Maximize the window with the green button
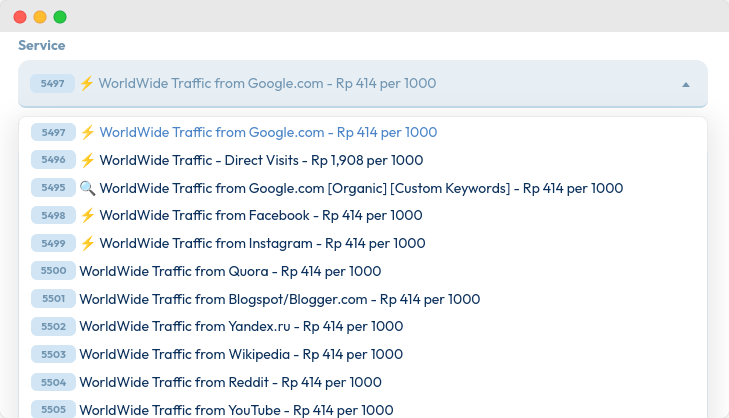Viewport: 729px width, 418px height. 60,17
